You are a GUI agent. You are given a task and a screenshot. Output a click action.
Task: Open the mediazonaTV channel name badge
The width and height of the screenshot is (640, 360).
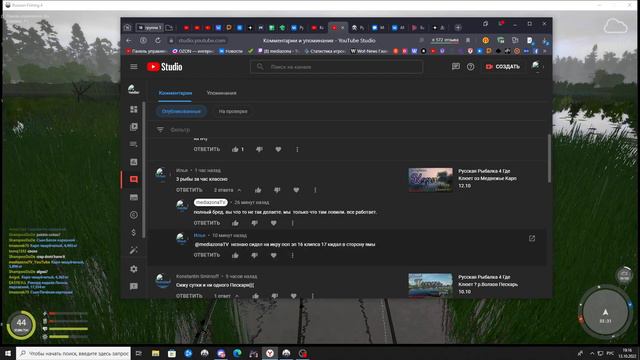(211, 202)
